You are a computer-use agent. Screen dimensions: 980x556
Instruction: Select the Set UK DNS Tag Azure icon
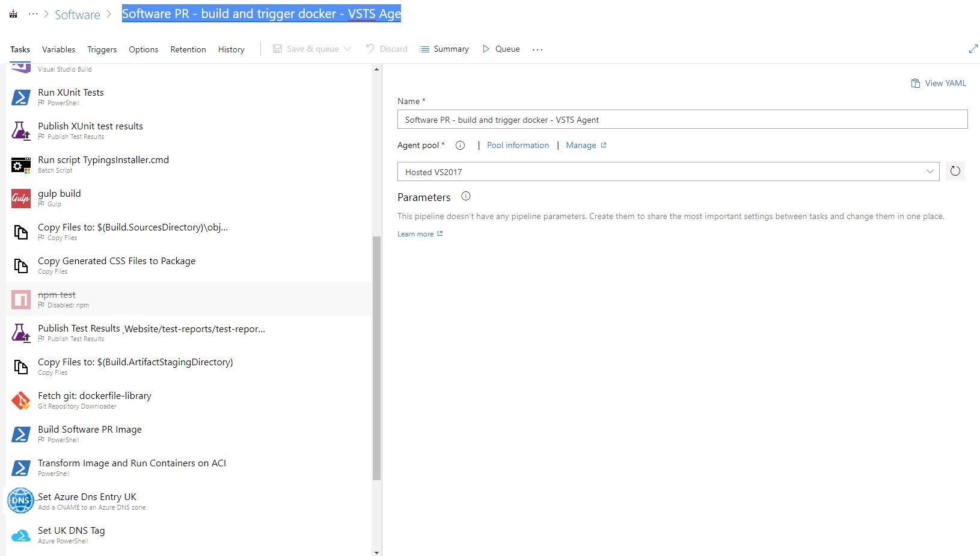tap(21, 535)
